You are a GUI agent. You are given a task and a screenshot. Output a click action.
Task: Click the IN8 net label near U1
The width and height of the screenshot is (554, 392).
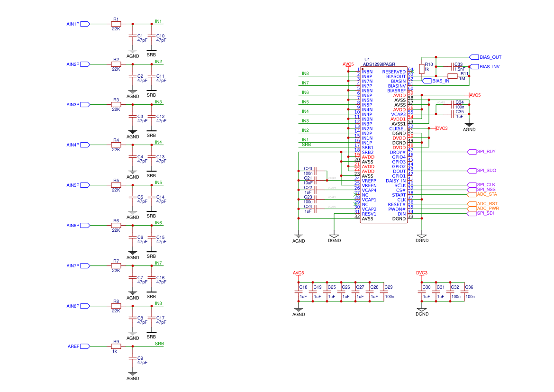click(305, 73)
